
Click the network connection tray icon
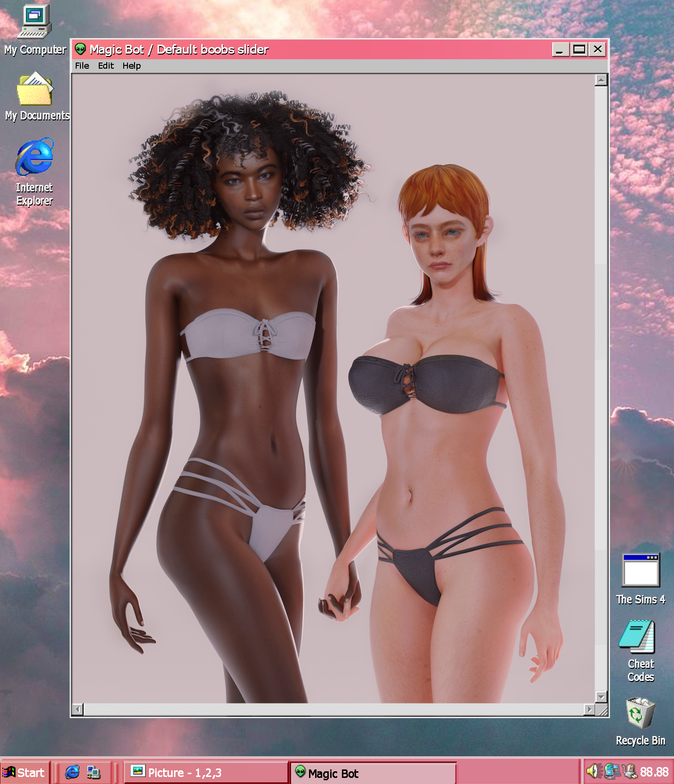pyautogui.click(x=612, y=771)
